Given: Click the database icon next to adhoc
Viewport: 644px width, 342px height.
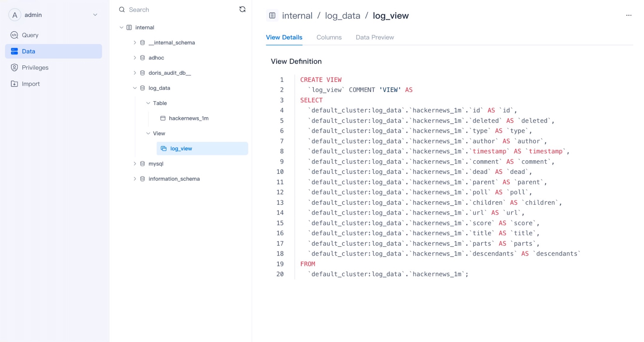Looking at the screenshot, I should 143,58.
